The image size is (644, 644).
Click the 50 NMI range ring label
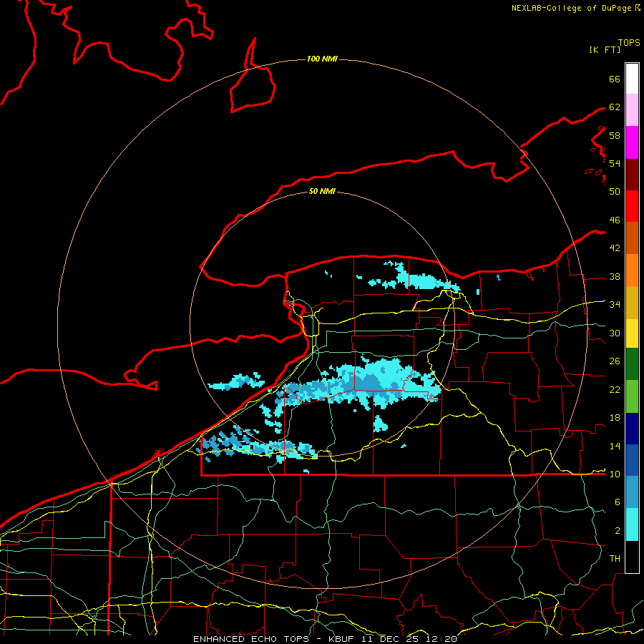322,191
